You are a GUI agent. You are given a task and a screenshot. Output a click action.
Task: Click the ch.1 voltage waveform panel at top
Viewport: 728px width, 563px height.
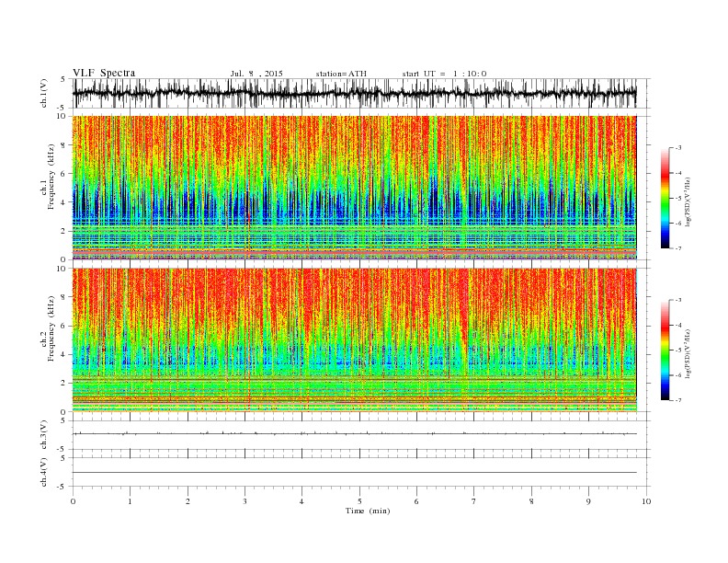[x=361, y=93]
